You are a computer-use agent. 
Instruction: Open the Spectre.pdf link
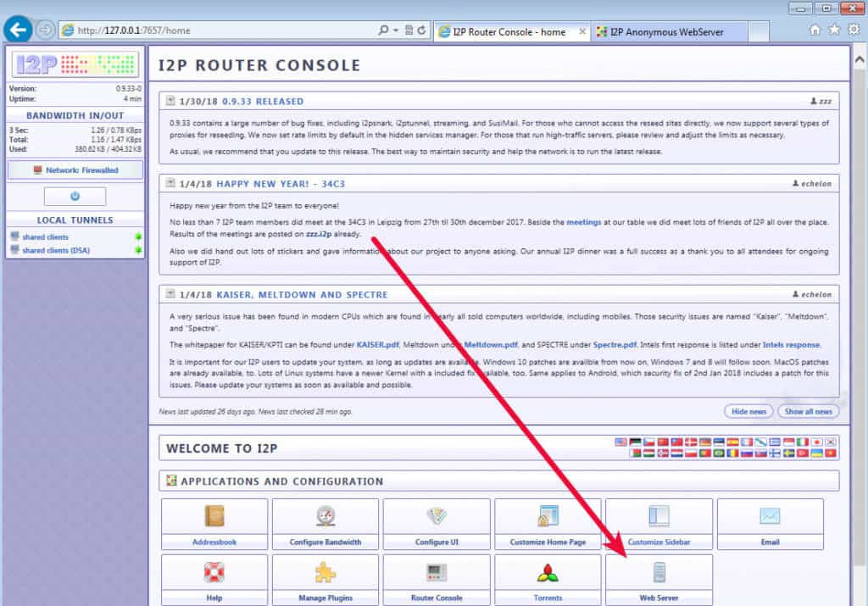pos(615,344)
